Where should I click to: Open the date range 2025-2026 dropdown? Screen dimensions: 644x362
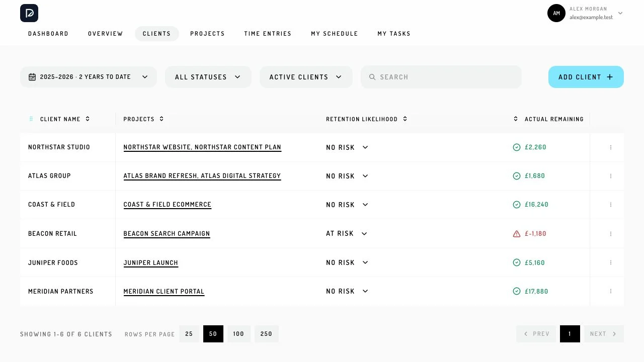(89, 77)
